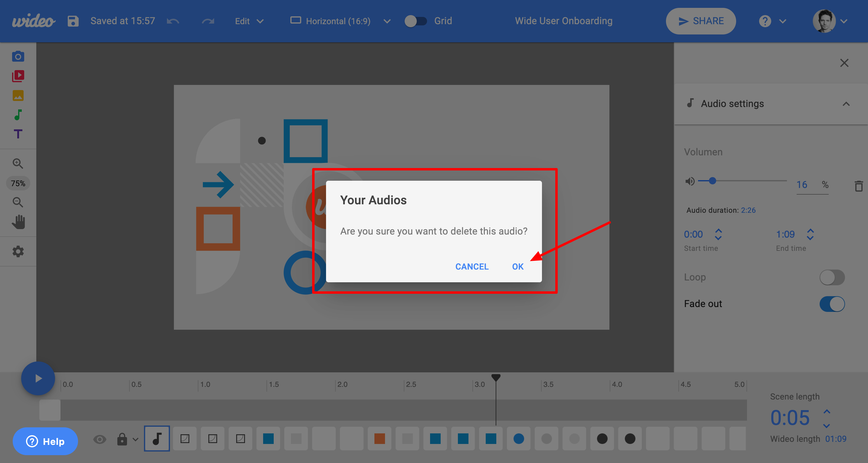868x463 pixels.
Task: Click the SHARE button
Action: (700, 21)
